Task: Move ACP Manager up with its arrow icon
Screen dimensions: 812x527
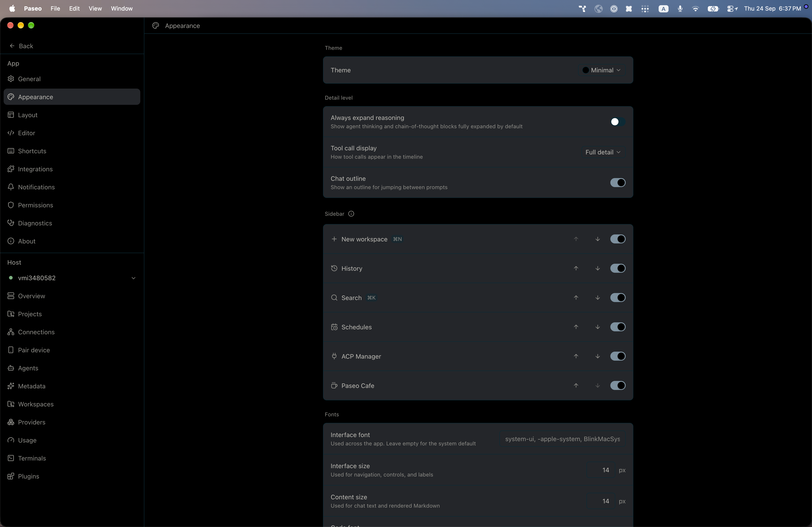Action: pos(576,356)
